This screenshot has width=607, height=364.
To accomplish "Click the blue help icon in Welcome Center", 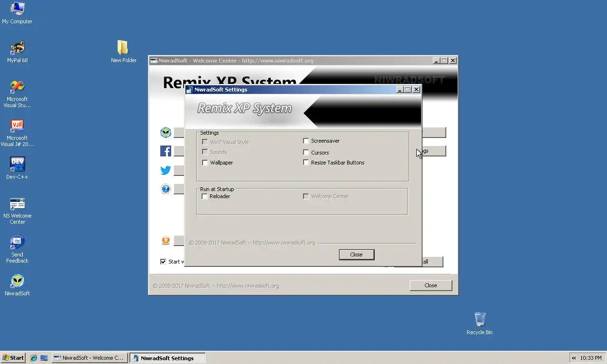I will (166, 189).
